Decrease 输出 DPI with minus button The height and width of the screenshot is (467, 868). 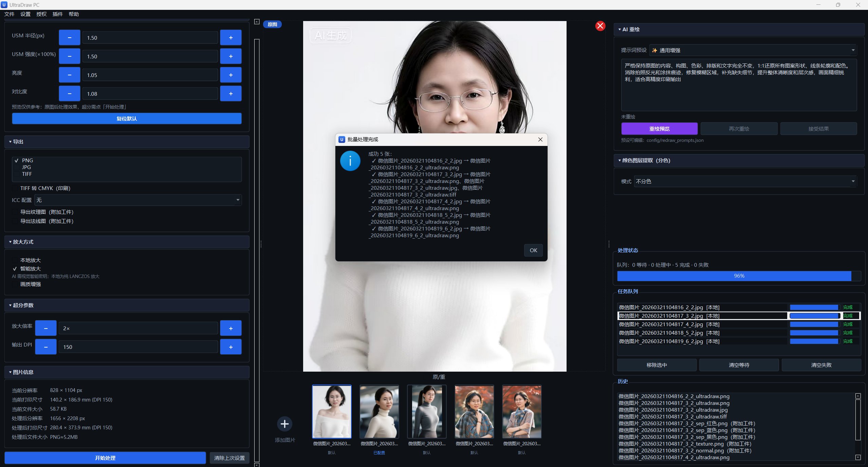coord(45,347)
